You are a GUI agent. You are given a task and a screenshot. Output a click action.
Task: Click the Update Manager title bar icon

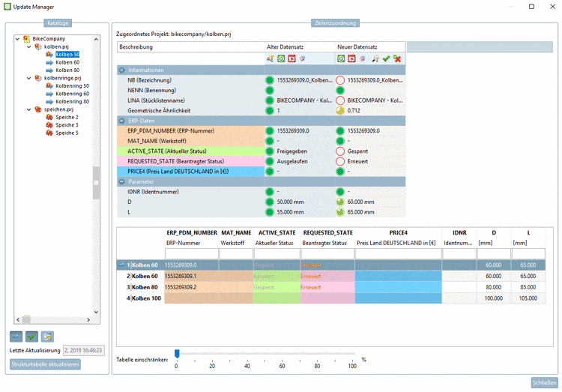7,7
